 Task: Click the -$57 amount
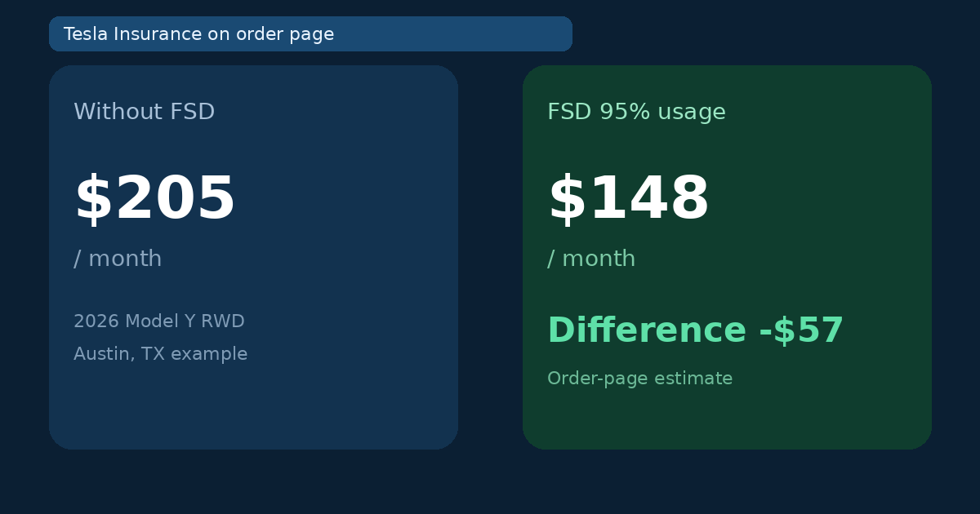tap(801, 331)
